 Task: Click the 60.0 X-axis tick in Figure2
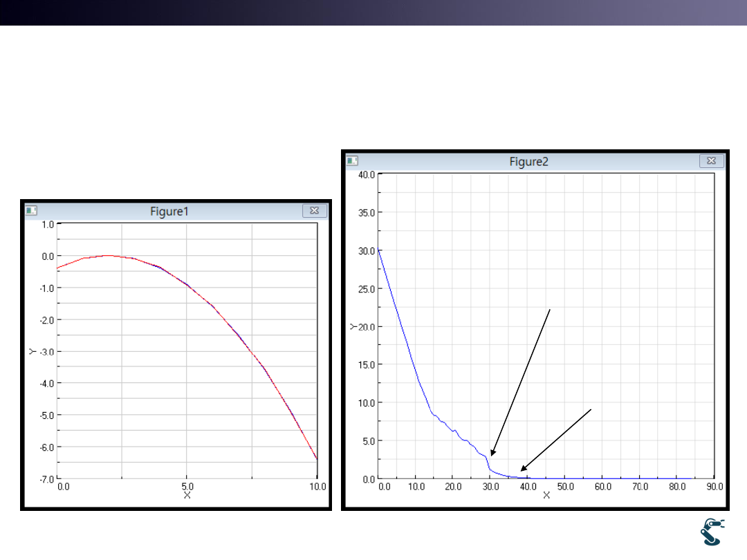pyautogui.click(x=603, y=487)
